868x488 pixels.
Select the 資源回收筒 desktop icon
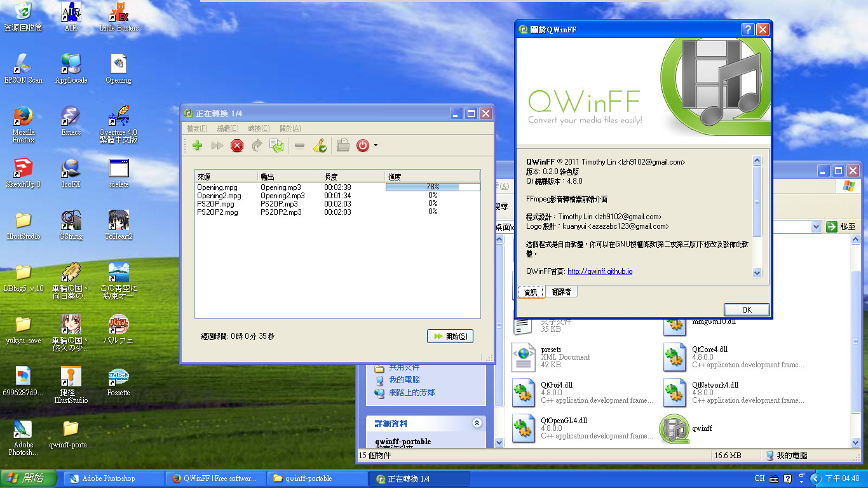23,17
